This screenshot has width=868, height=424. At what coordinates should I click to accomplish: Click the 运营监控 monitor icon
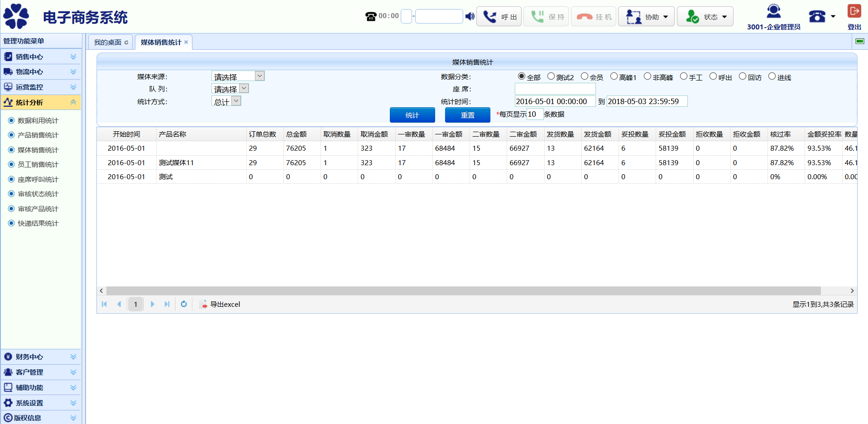click(8, 87)
